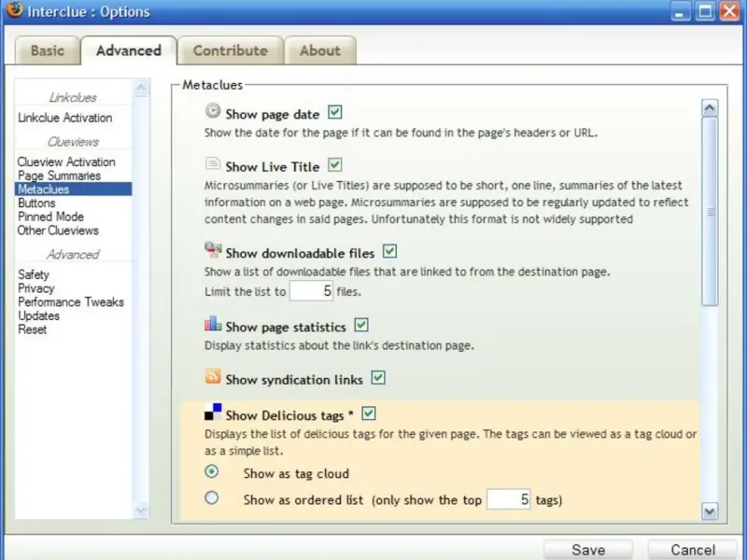Screen dimensions: 747x560
Task: Click the Metaclues panel scroll up arrow
Action: coord(710,108)
